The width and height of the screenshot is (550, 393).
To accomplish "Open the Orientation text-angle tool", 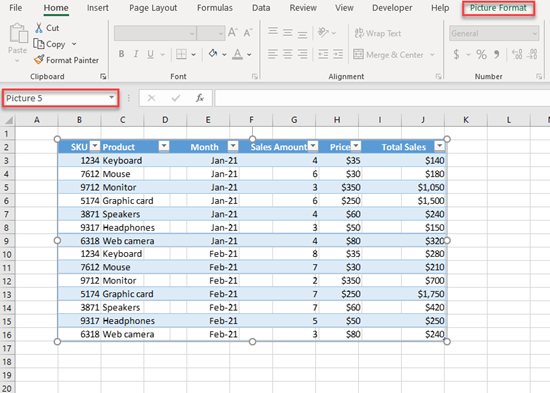I will [323, 32].
